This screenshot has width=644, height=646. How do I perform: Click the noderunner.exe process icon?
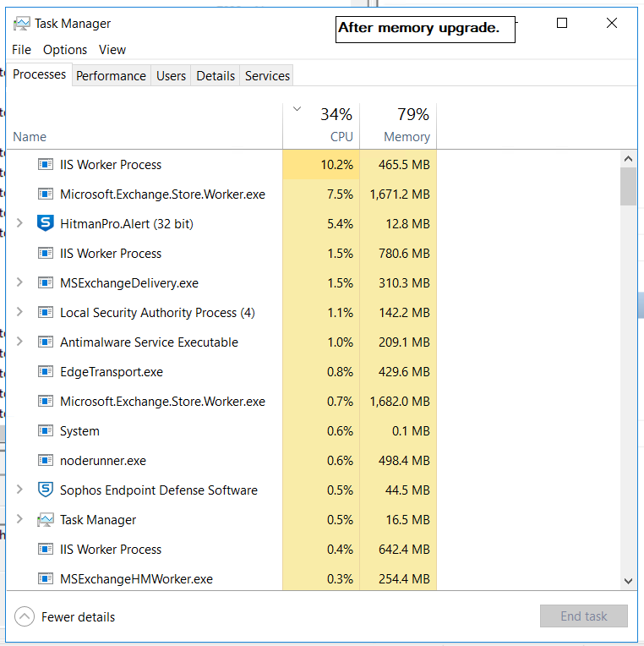(46, 460)
